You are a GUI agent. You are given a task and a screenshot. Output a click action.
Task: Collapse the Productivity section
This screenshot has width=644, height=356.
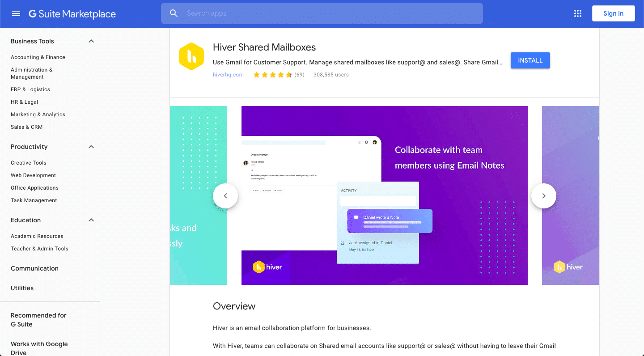coord(91,147)
